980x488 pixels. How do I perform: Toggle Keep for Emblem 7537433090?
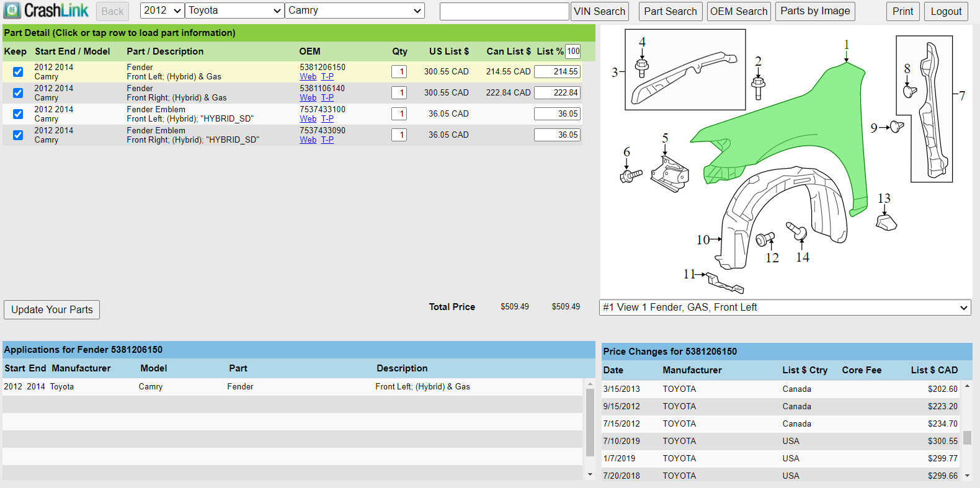18,135
